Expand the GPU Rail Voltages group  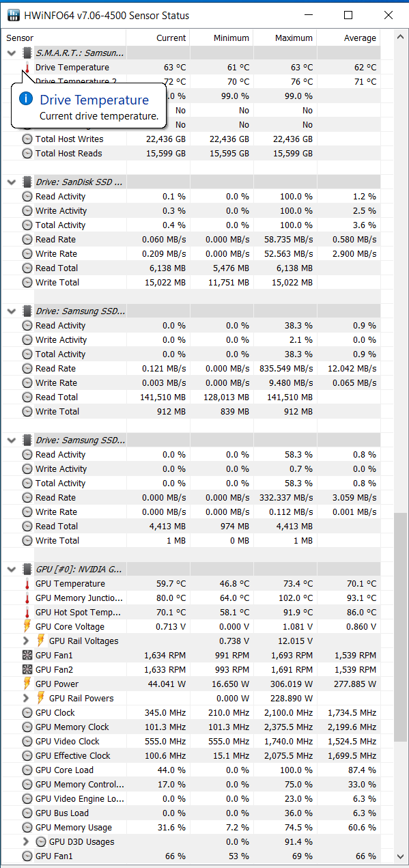click(26, 641)
